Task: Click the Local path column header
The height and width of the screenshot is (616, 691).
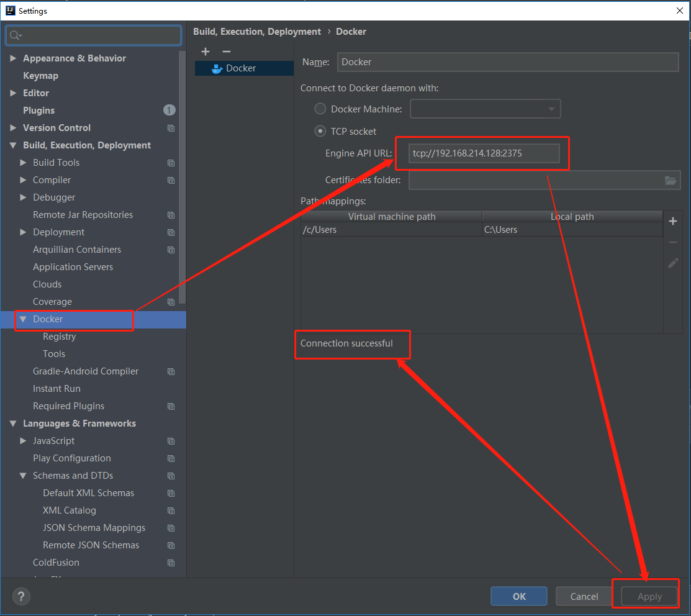Action: 572,216
